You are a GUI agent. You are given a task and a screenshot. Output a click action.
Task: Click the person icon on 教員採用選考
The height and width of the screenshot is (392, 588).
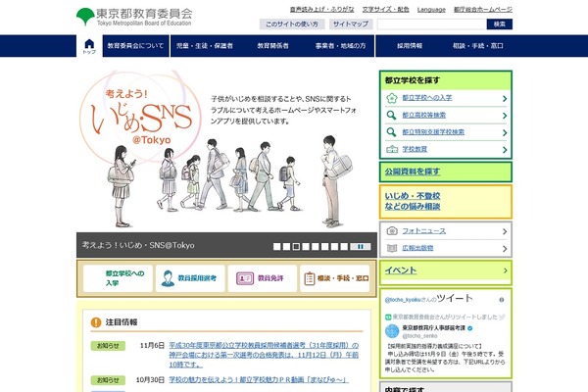click(x=168, y=278)
